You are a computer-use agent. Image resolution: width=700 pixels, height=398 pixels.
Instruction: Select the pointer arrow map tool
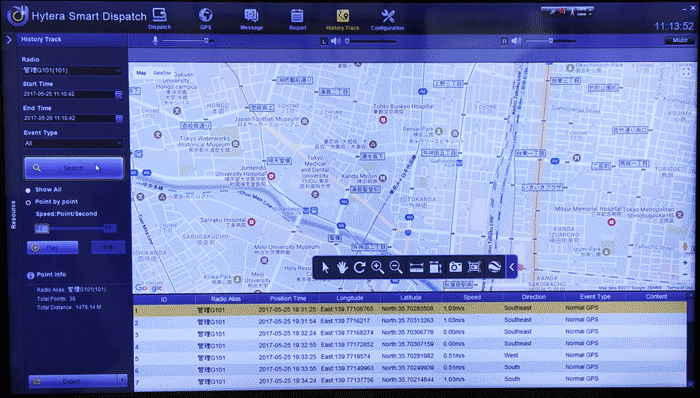325,267
